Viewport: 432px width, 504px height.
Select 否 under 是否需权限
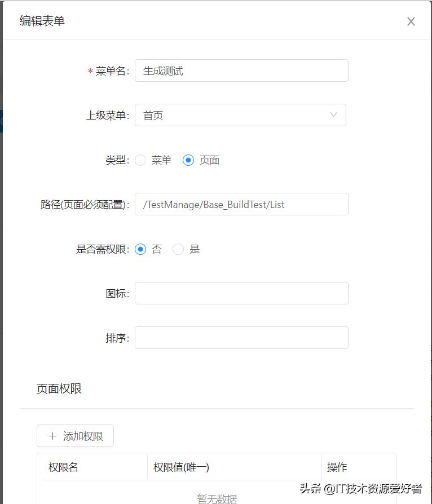click(141, 249)
